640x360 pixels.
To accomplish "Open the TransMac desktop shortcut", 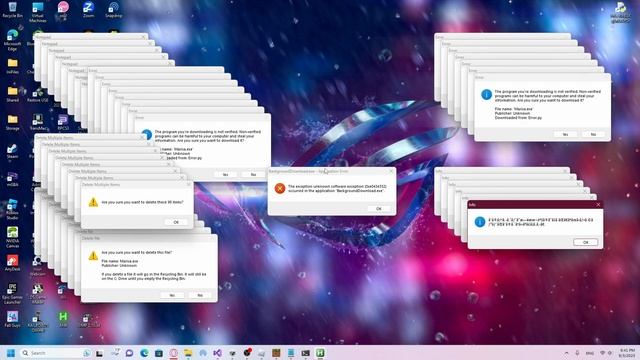I will point(38,122).
